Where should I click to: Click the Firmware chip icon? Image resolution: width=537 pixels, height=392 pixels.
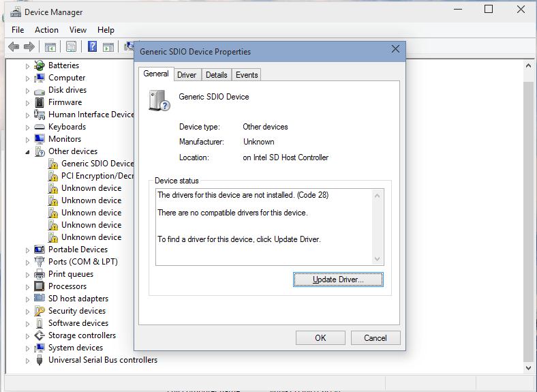[40, 102]
